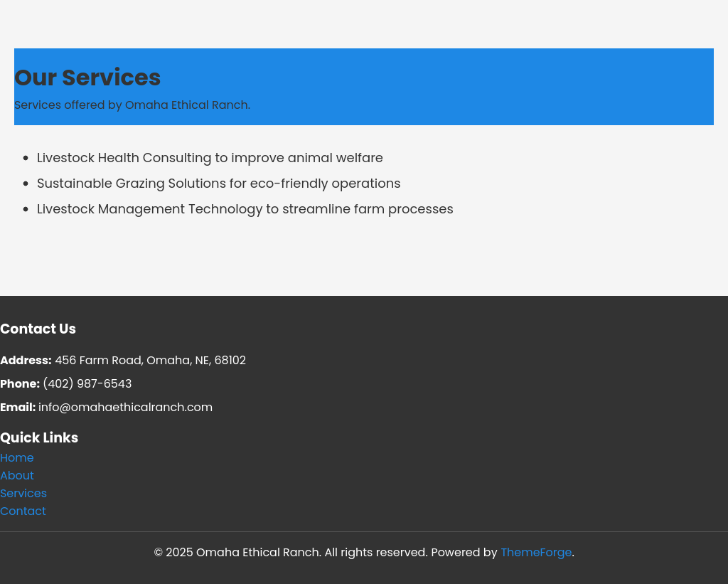Open the Contact quick link
Screen dimensions: 728x584
point(23,511)
